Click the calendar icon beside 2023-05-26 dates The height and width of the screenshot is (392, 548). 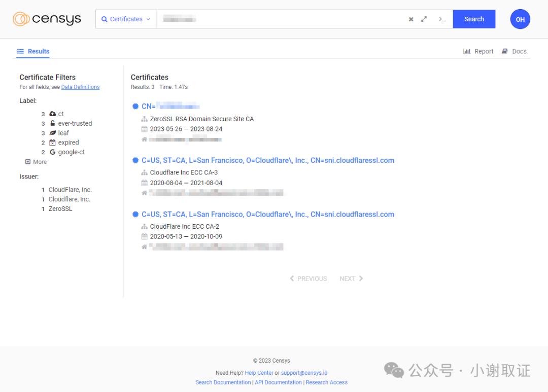click(144, 129)
